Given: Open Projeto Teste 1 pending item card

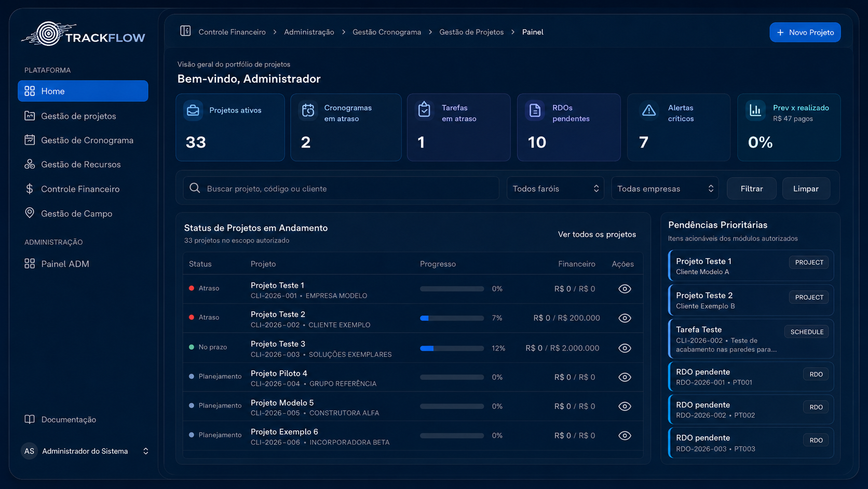Looking at the screenshot, I should [751, 266].
